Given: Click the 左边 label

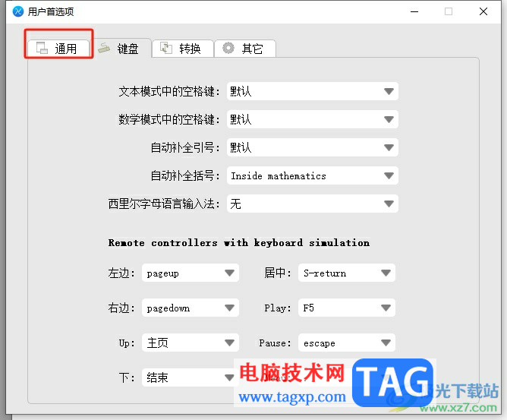Looking at the screenshot, I should pos(121,273).
